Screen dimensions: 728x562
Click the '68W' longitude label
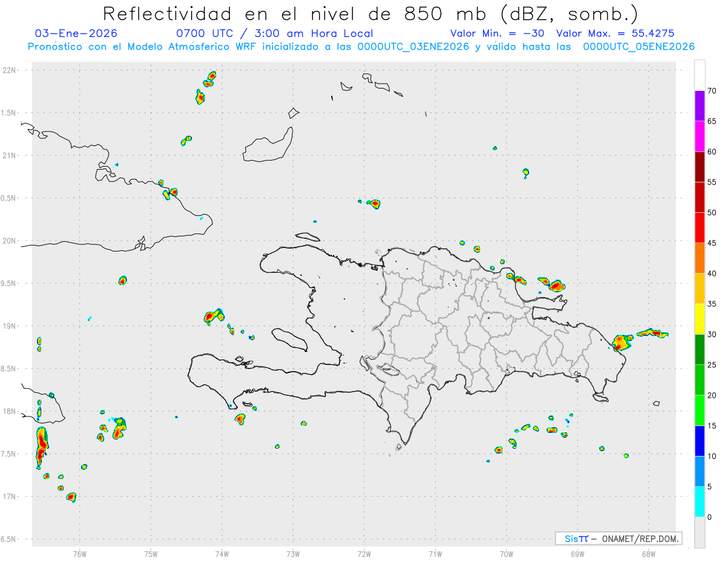649,553
